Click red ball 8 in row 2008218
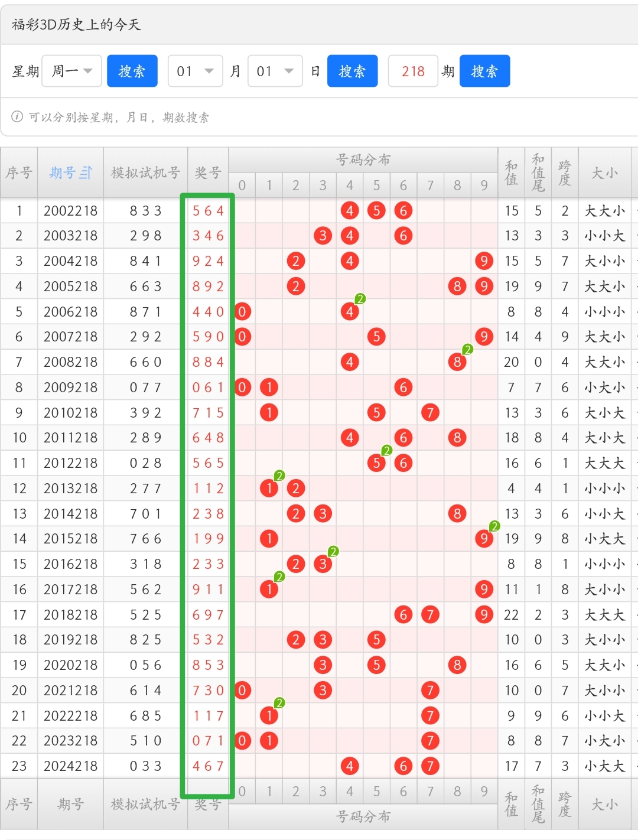638x840 pixels. [x=457, y=362]
